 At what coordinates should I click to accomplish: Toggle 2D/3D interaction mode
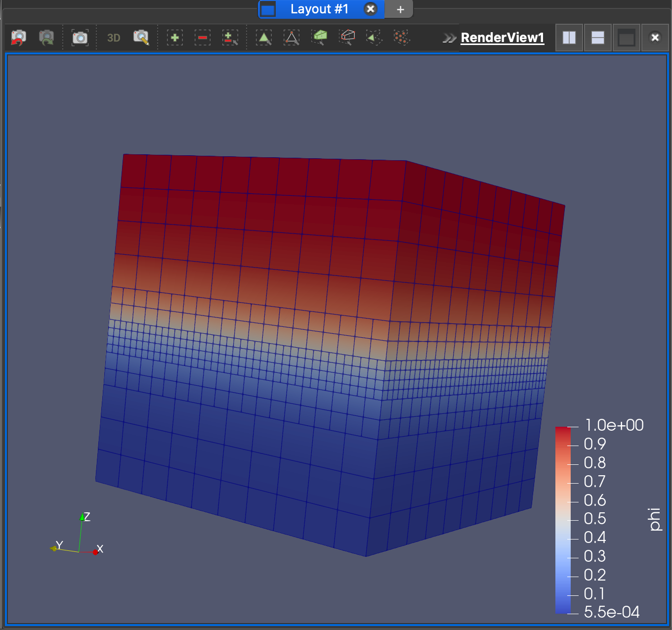pyautogui.click(x=113, y=37)
